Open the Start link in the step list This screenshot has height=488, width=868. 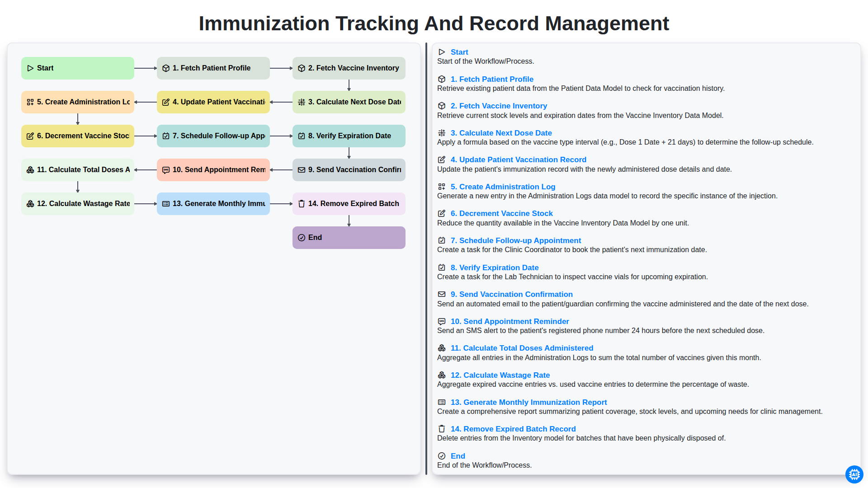tap(459, 52)
